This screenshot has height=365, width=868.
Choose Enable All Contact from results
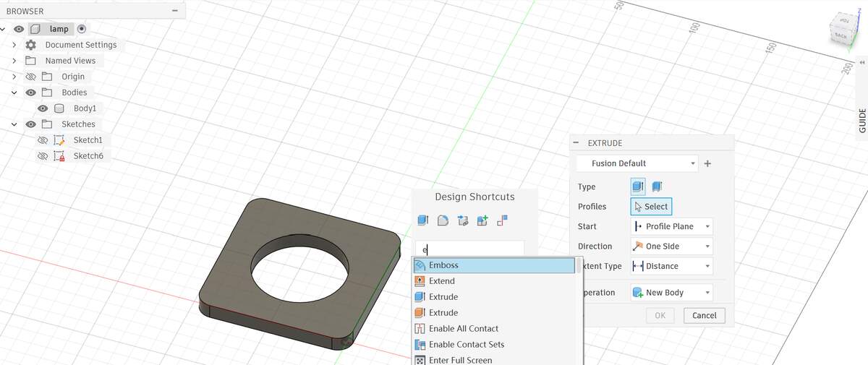(494, 329)
